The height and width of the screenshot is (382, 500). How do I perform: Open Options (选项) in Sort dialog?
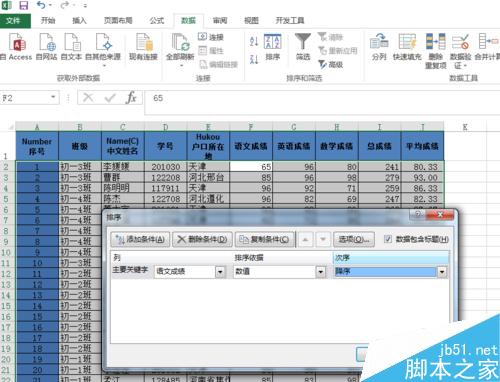pos(354,239)
